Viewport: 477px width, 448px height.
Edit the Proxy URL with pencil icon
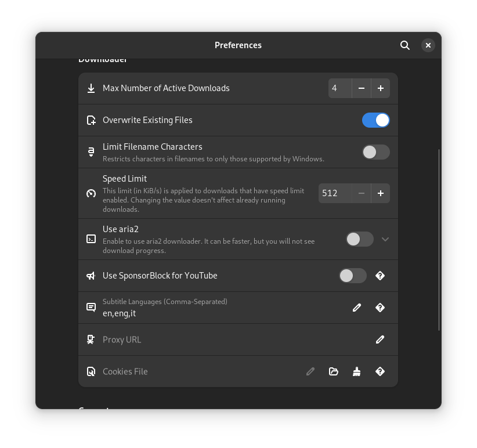[380, 339]
